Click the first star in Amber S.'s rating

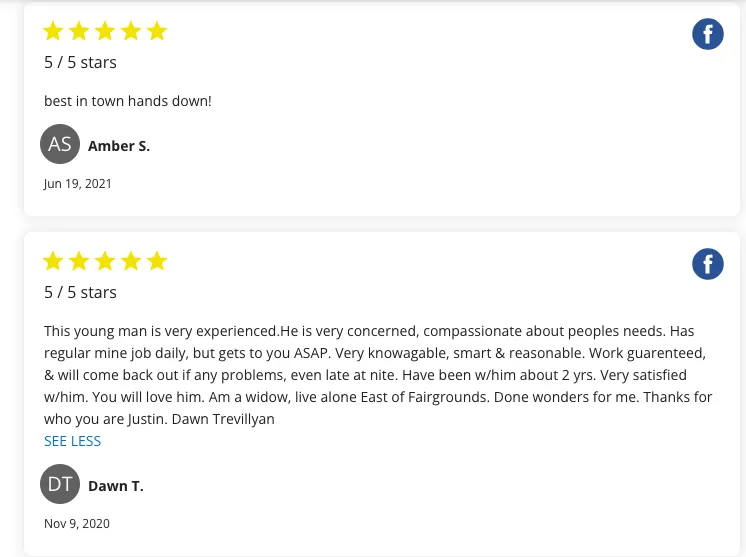click(53, 32)
